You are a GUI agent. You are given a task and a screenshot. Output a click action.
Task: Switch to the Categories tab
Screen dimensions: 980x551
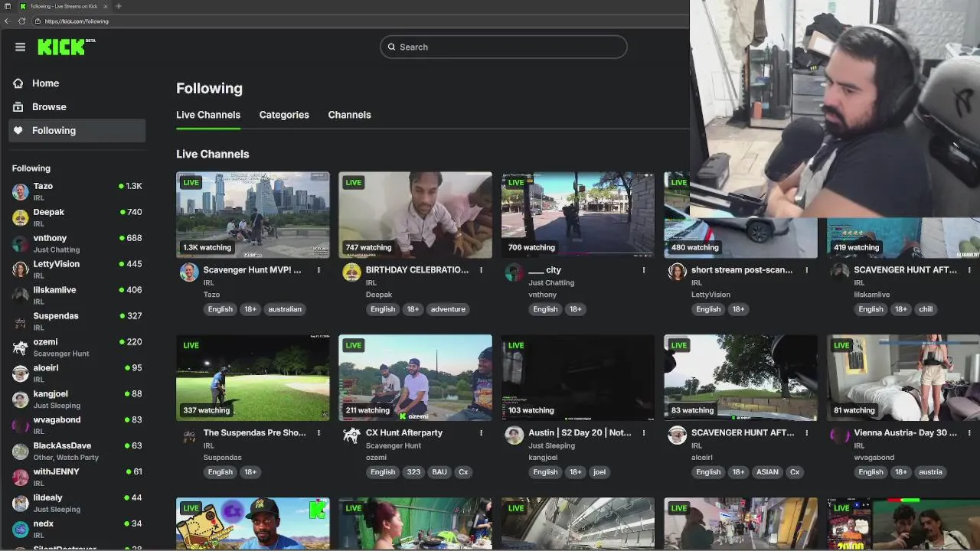point(284,115)
